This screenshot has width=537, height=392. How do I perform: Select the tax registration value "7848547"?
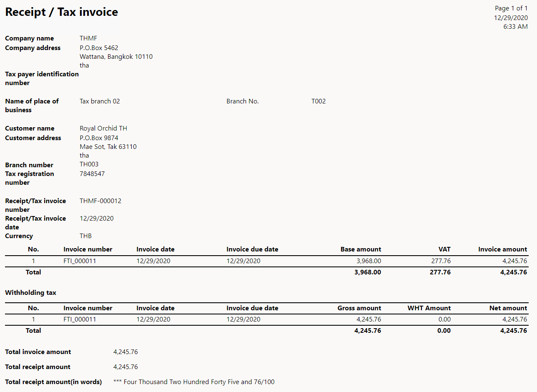92,174
